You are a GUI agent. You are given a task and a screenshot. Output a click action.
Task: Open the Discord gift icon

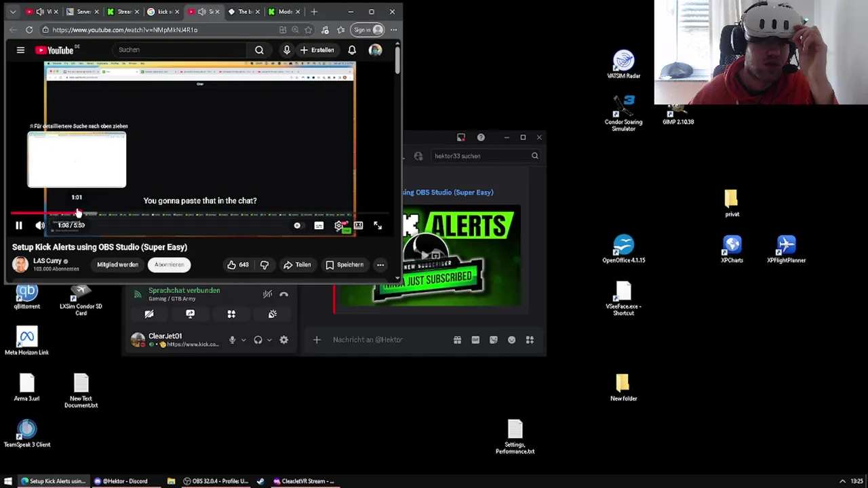(x=457, y=340)
